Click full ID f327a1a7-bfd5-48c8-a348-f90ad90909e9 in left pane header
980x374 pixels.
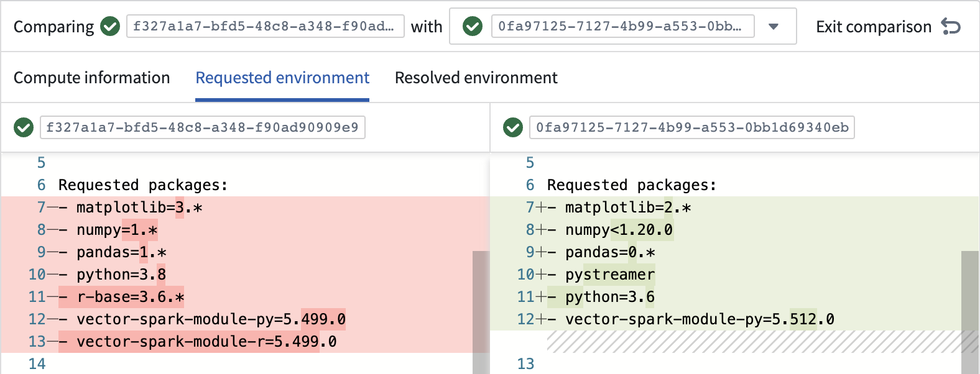[203, 127]
